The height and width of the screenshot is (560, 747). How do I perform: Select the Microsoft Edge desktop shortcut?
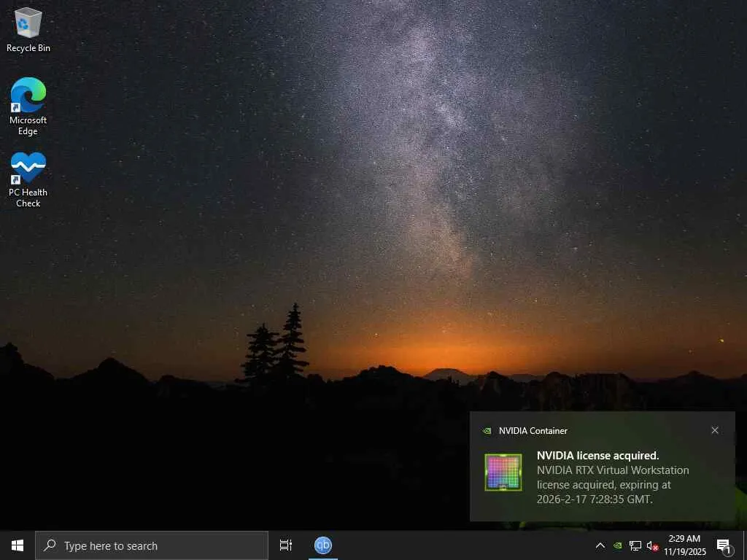coord(28,106)
